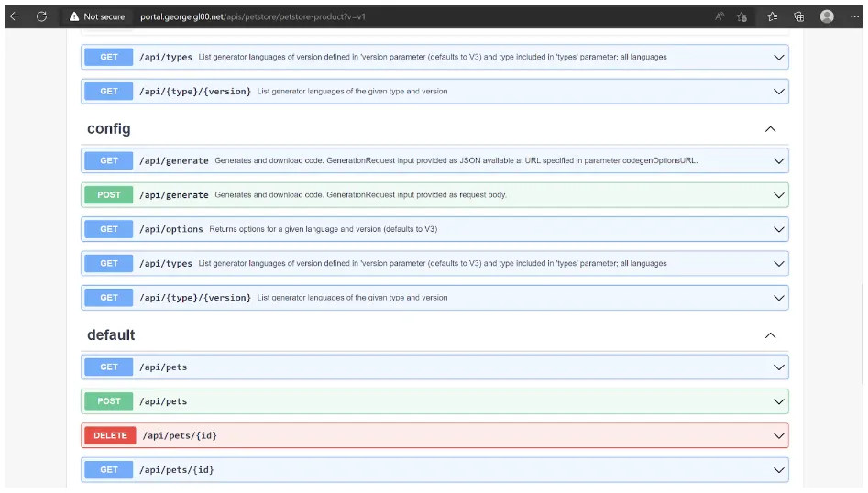This screenshot has width=868, height=493.
Task: Activate the read aloud icon in address bar
Action: pos(720,16)
